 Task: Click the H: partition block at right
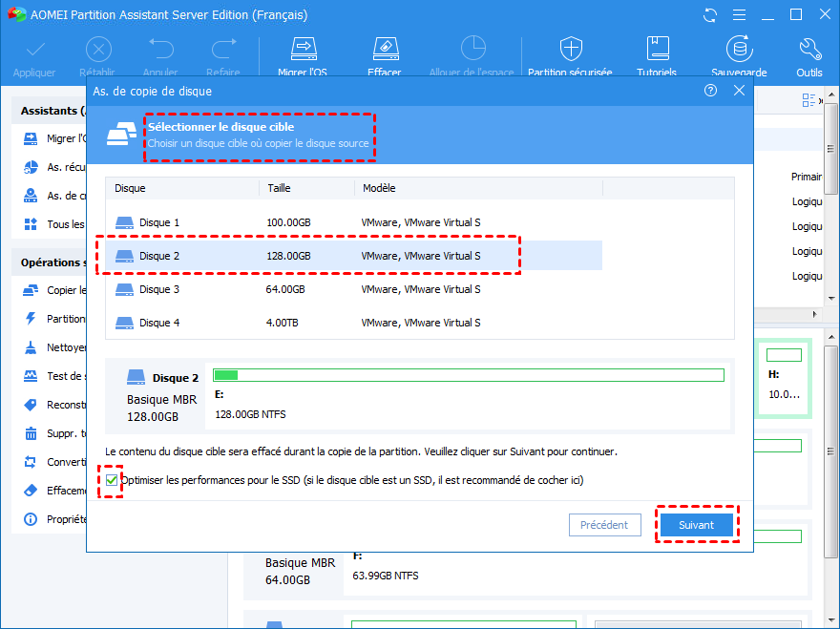pos(784,378)
